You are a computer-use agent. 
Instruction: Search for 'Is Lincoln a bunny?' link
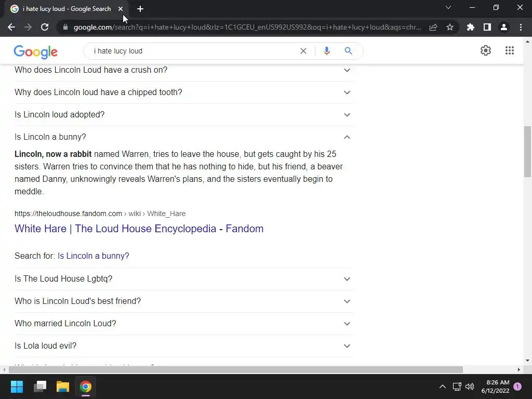click(94, 256)
